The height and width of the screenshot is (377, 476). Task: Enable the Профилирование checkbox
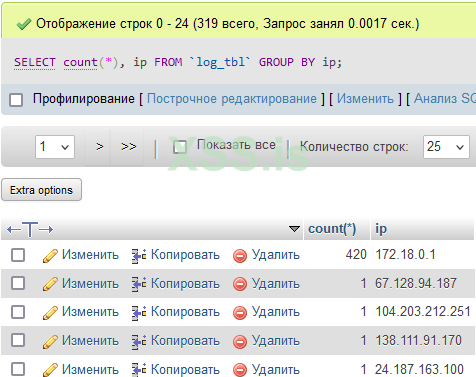[16, 100]
